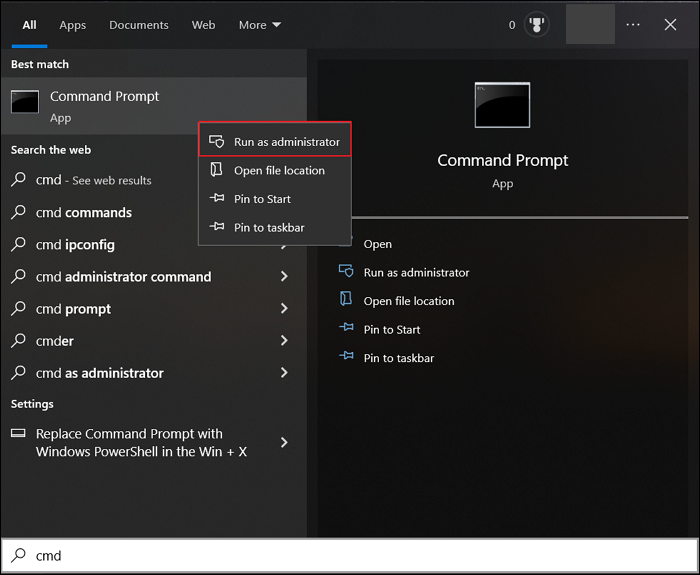Expand the More dropdown filter
The image size is (700, 575).
[260, 25]
